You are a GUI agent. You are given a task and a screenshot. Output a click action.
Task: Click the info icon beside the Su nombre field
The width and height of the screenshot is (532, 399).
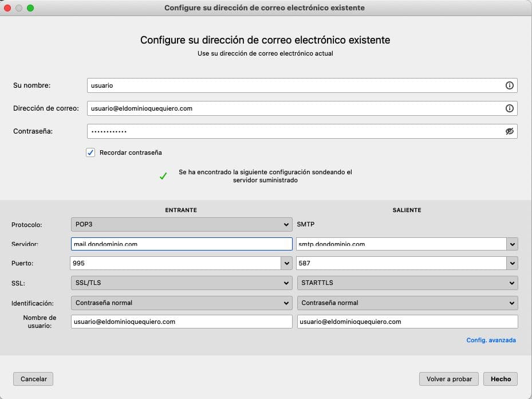(510, 85)
